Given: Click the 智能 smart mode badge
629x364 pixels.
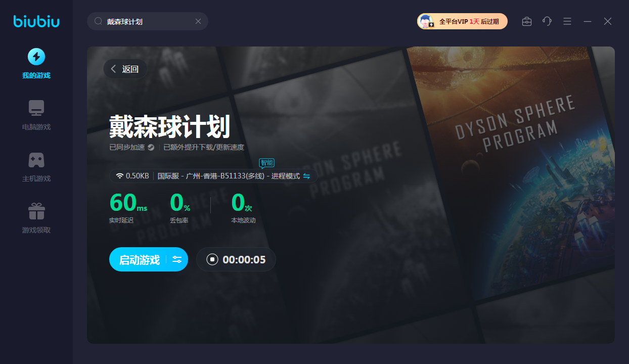Looking at the screenshot, I should coord(266,163).
